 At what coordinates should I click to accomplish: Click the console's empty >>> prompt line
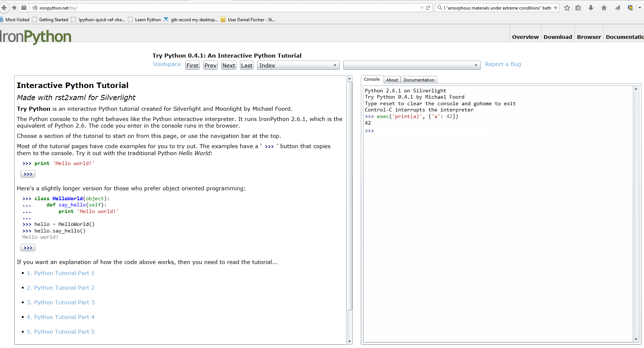click(369, 131)
